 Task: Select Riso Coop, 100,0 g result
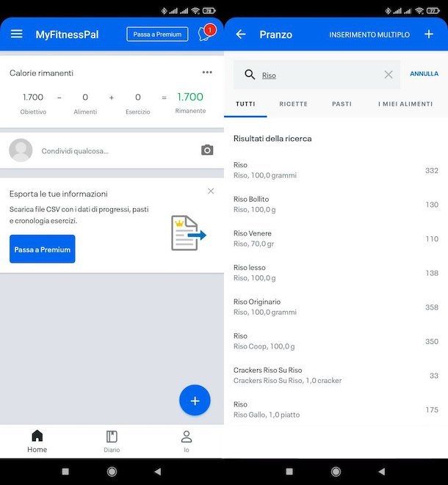[x=336, y=341]
